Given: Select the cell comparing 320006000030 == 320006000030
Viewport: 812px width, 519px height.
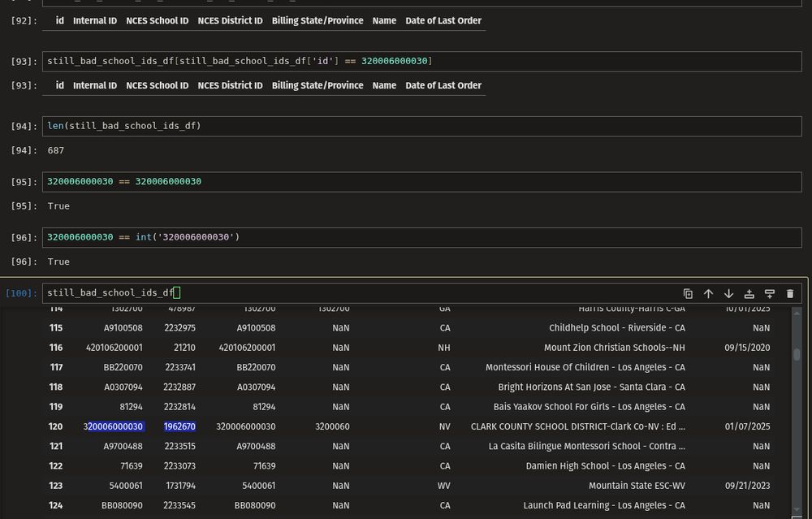Looking at the screenshot, I should [406, 181].
